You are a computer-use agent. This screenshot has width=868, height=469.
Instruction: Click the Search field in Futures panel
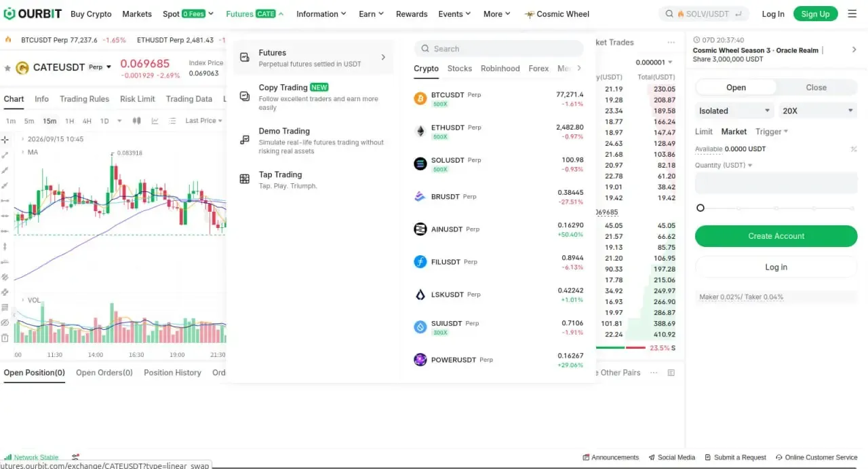pos(498,49)
